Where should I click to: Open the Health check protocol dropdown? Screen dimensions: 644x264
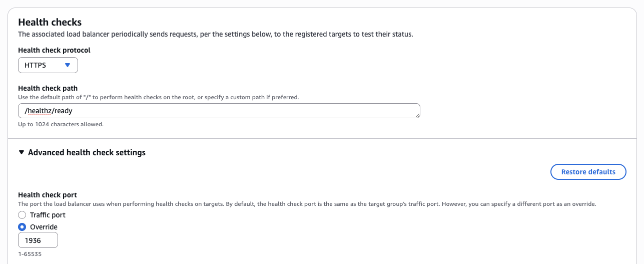[x=48, y=65]
